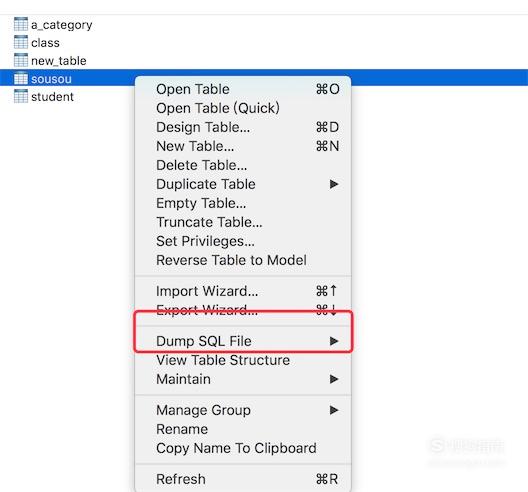Select the student table name
The width and height of the screenshot is (528, 492).
click(52, 97)
